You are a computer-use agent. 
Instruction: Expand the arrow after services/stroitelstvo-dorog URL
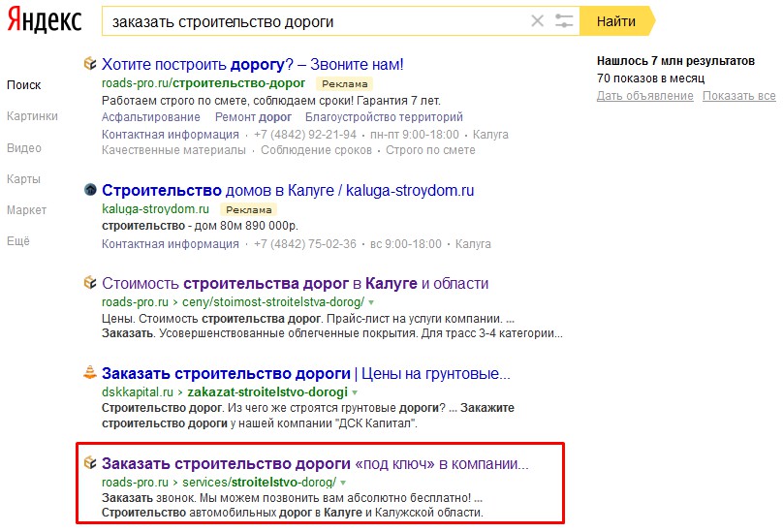tap(344, 482)
